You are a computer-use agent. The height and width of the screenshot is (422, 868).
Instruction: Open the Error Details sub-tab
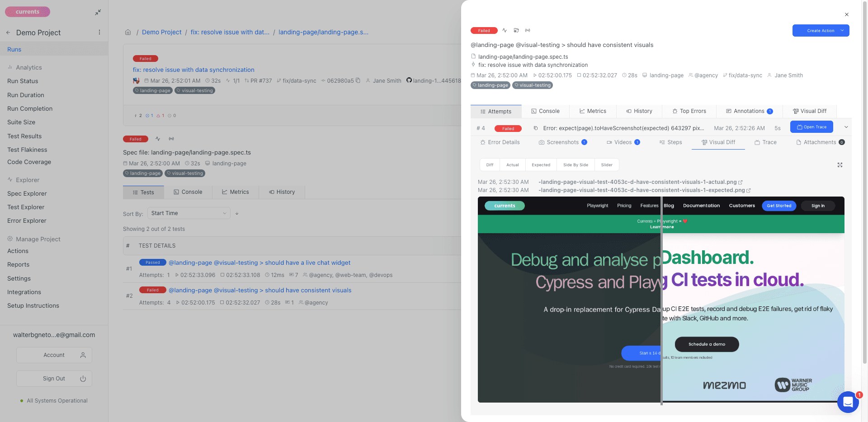[500, 142]
